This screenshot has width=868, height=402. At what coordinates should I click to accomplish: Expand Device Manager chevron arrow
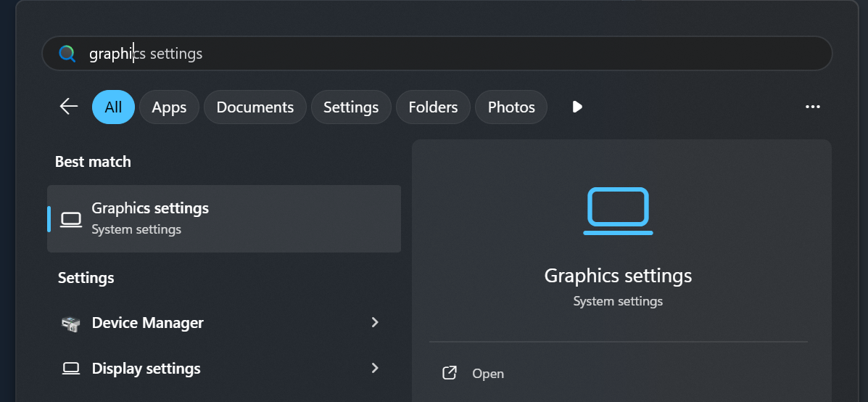(x=375, y=322)
